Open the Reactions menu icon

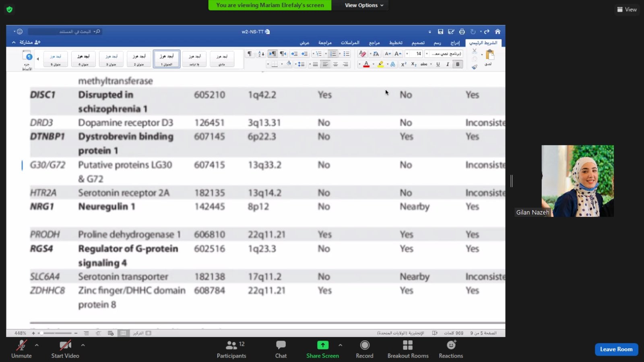point(451,345)
